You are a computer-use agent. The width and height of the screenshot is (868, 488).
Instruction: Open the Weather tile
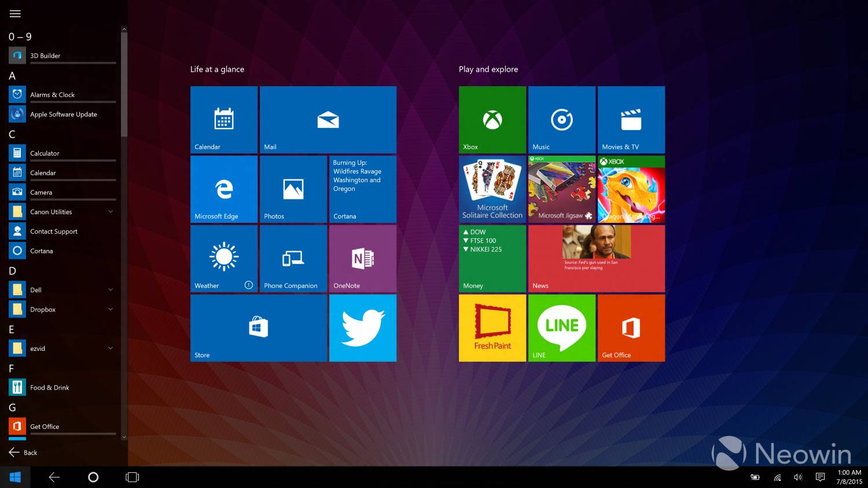(x=224, y=259)
